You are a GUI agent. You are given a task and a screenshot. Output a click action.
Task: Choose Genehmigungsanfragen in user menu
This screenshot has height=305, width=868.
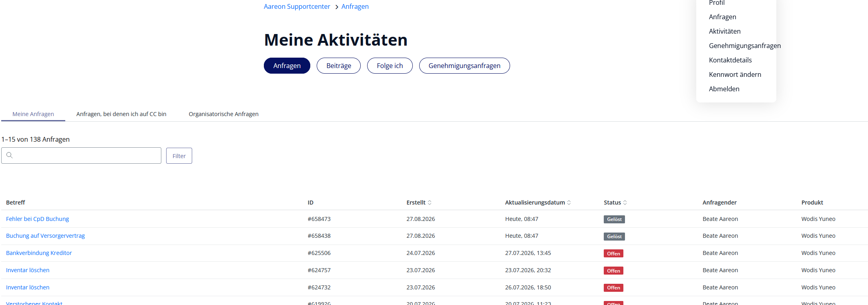[745, 46]
